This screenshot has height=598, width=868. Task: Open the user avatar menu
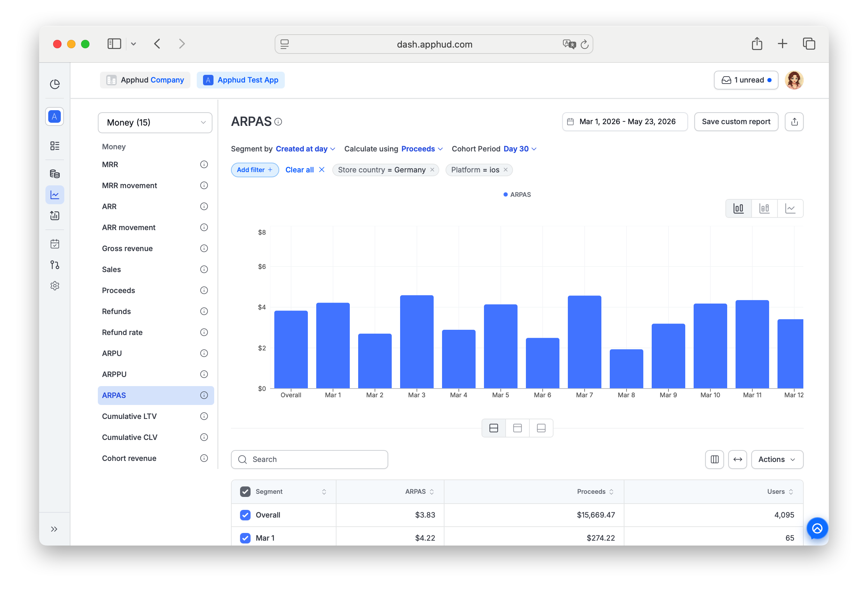tap(794, 80)
